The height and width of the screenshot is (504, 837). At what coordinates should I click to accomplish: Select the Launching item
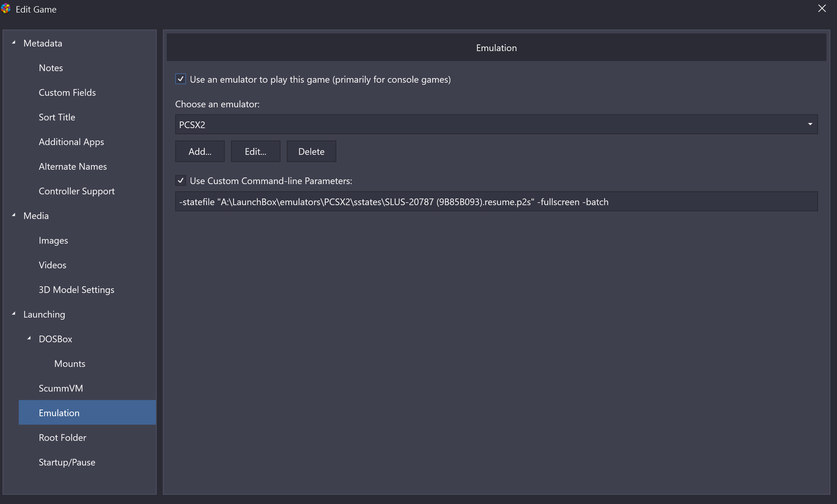tap(44, 315)
